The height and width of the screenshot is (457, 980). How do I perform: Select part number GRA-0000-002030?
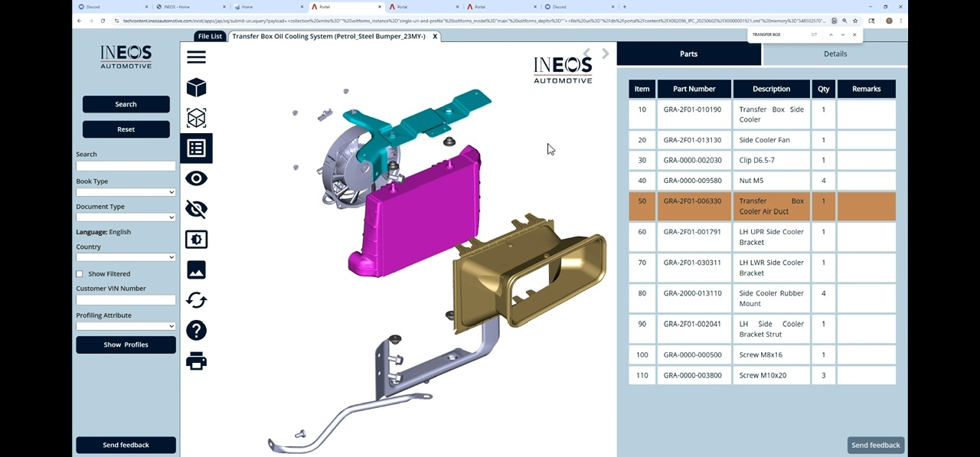click(692, 161)
